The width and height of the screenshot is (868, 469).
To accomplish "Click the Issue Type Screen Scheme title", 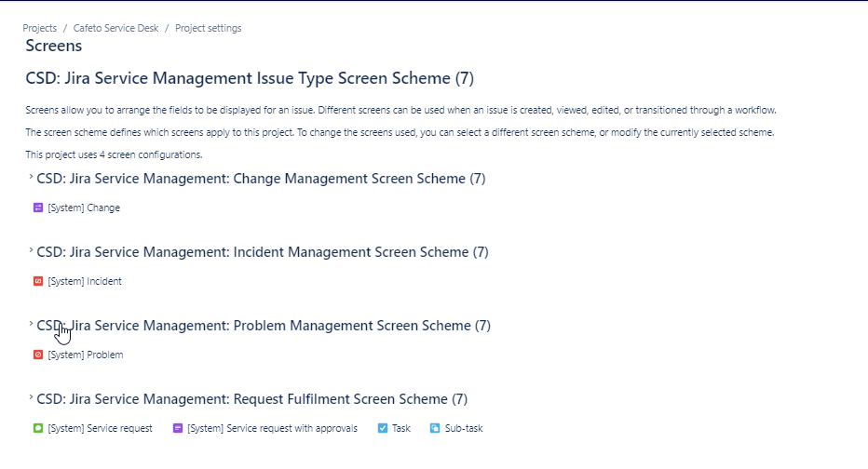I will tap(250, 78).
